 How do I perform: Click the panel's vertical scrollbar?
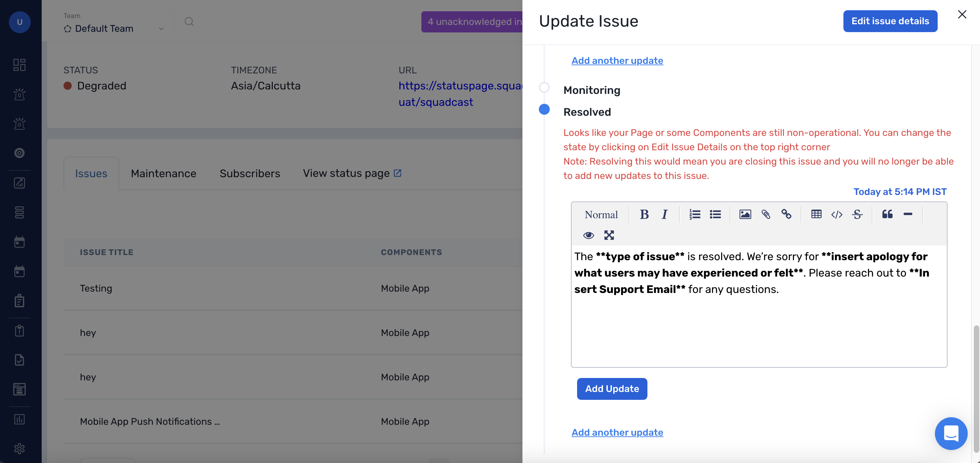click(x=976, y=388)
